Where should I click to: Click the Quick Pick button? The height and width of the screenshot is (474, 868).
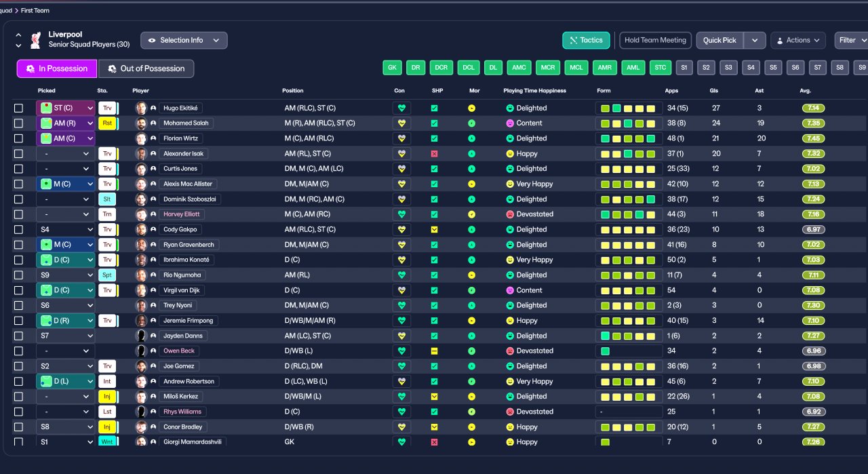[x=719, y=40]
